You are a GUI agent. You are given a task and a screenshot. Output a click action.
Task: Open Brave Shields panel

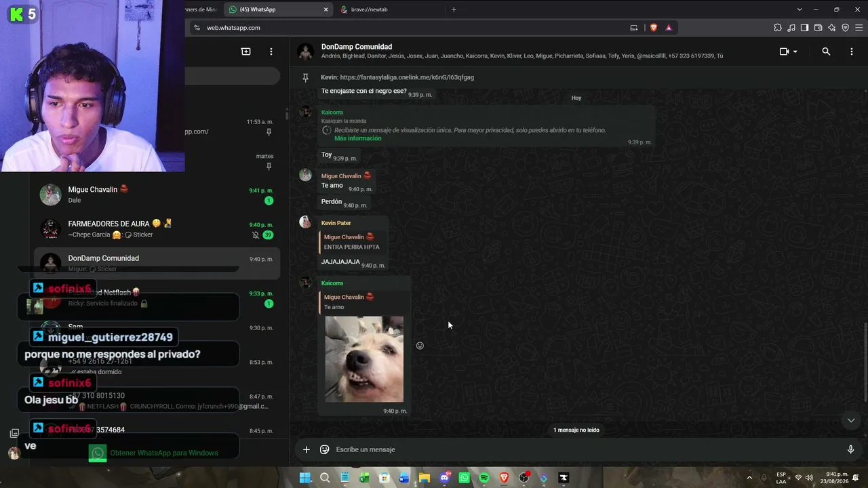(x=654, y=28)
